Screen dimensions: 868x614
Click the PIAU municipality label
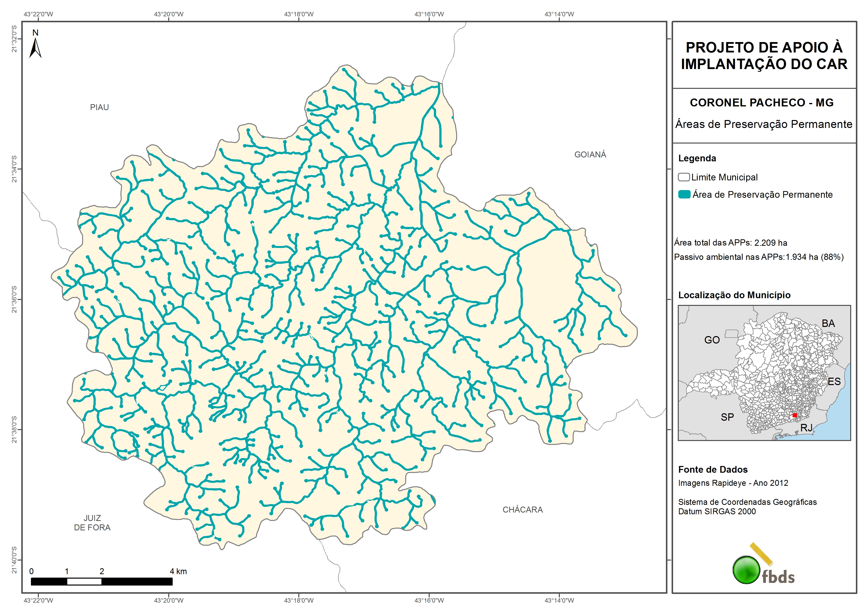(x=99, y=107)
